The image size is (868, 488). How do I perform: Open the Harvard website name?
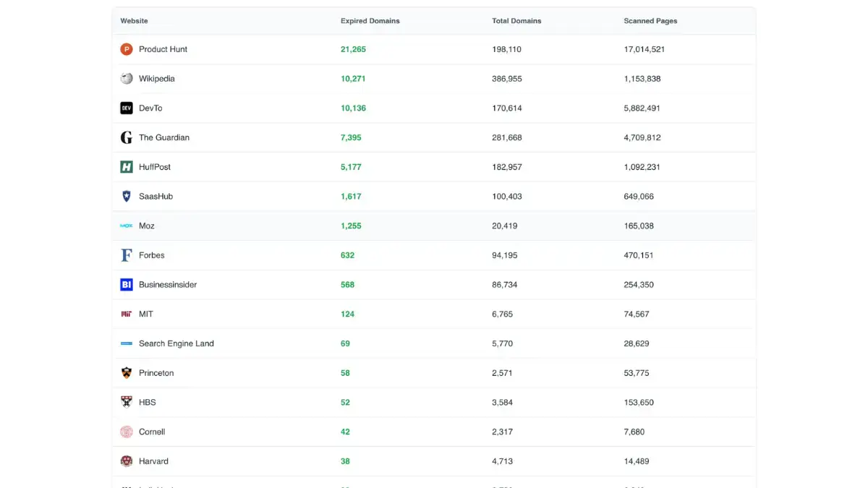pos(153,461)
